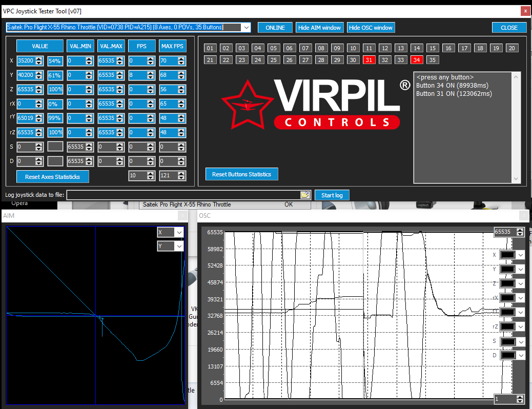This screenshot has width=532, height=409.
Task: Close the VPC Joystick Tester window via red X
Action: 525,11
